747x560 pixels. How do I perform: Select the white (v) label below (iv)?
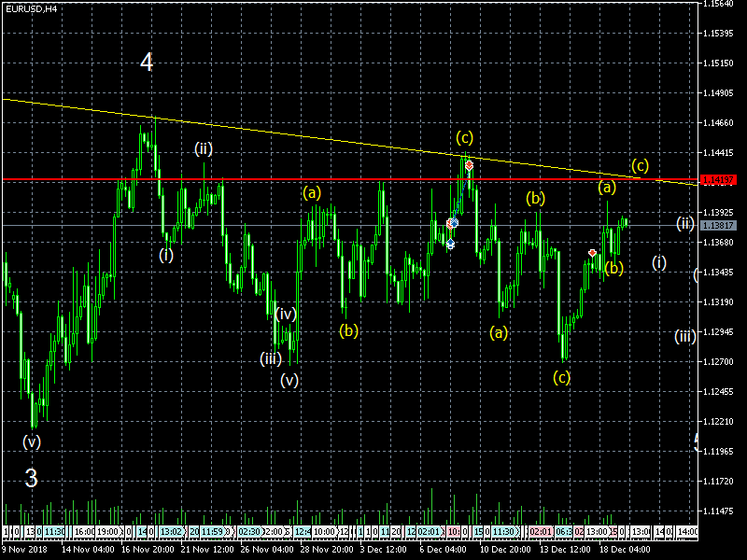tap(289, 380)
